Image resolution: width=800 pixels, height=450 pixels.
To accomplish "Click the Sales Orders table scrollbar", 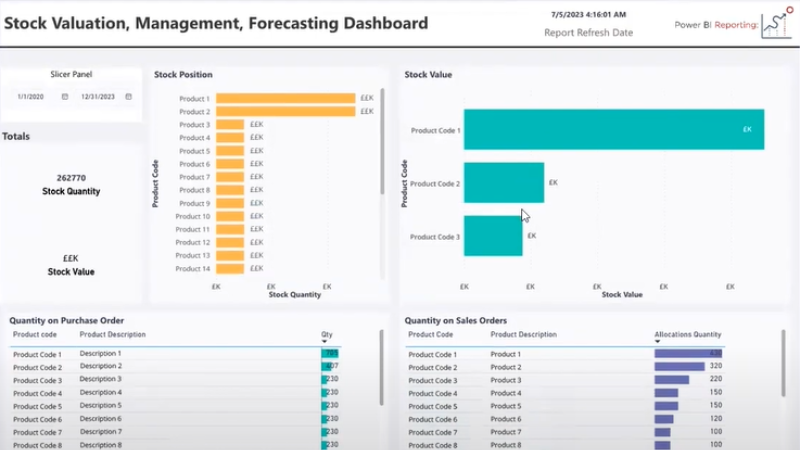I will click(783, 363).
